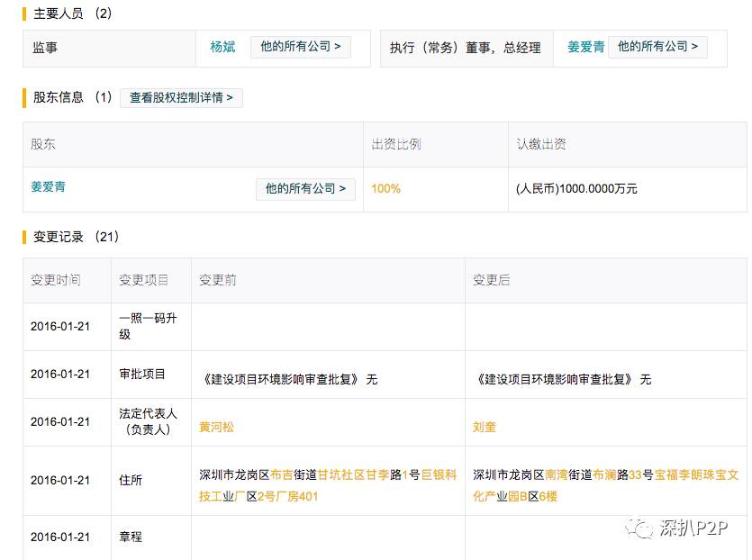Click the 主要人员 (2) section heading
The width and height of the screenshot is (752, 560).
[72, 14]
